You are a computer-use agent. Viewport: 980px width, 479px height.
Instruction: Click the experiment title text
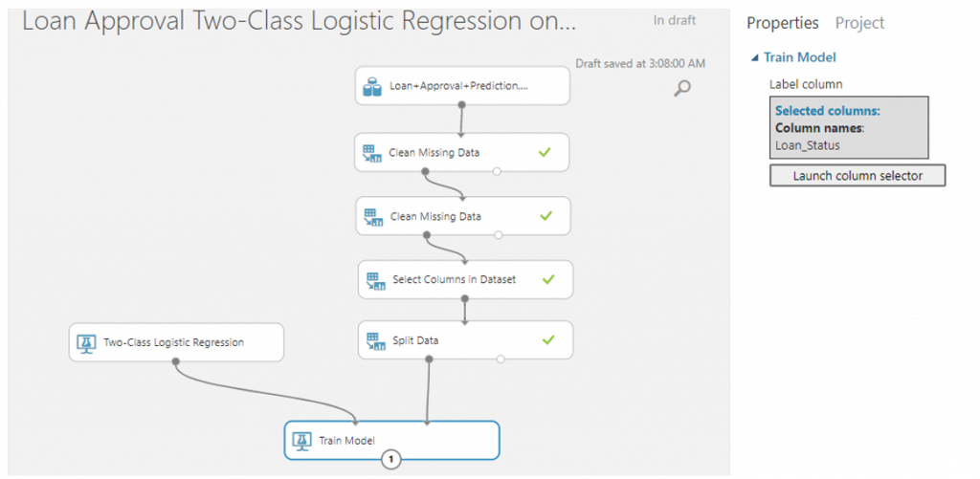[299, 23]
